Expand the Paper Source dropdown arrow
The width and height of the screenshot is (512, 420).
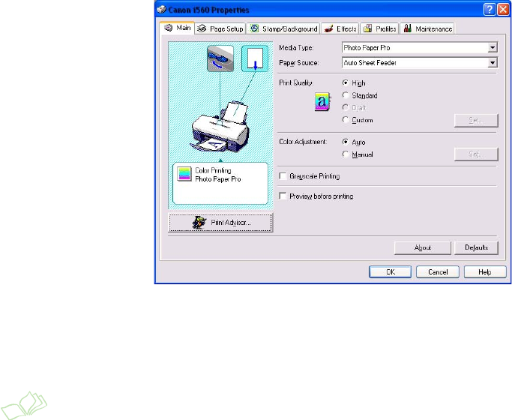493,63
